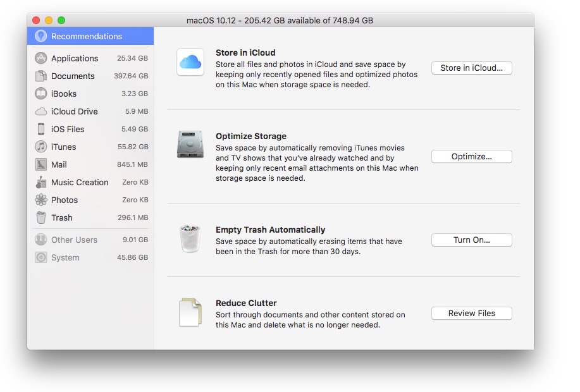Click the iCloud icon beside Store in iCloud
The image size is (580, 392).
pos(190,62)
